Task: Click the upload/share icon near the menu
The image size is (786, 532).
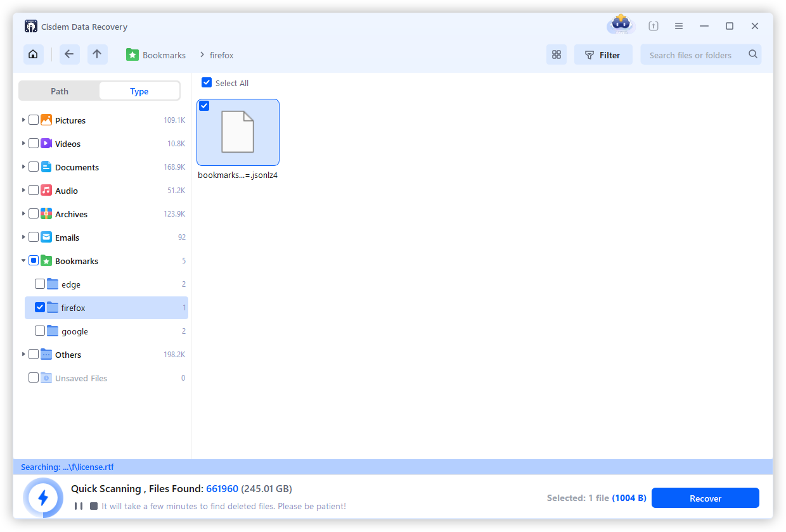Action: pos(653,25)
